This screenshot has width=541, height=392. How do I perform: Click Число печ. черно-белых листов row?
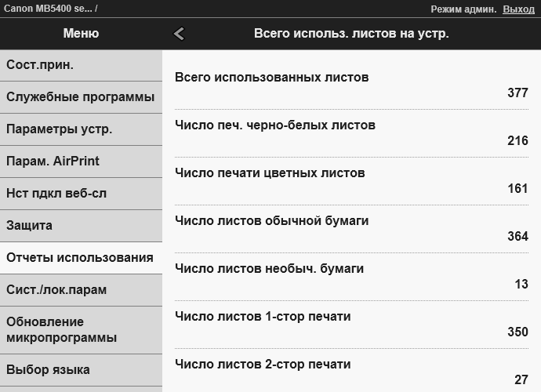pyautogui.click(x=351, y=132)
